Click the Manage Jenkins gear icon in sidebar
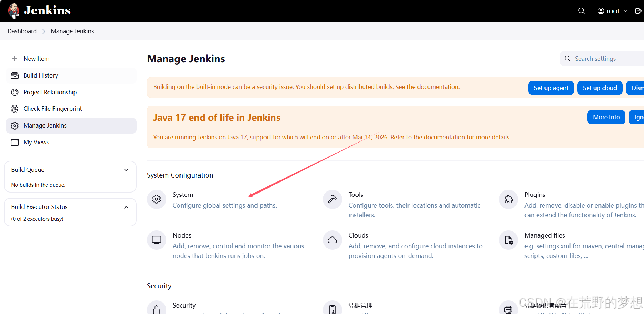Image resolution: width=644 pixels, height=314 pixels. 15,126
